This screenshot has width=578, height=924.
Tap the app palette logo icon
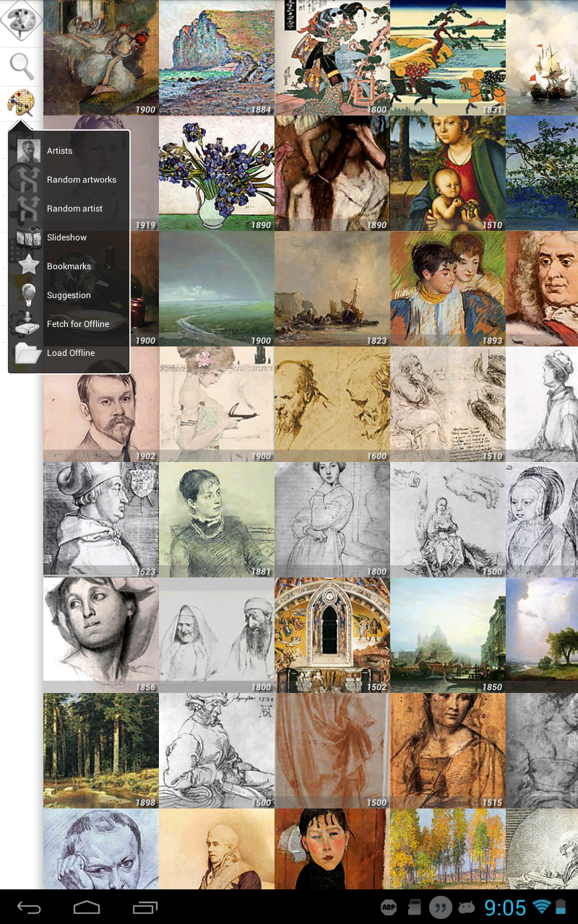21,22
